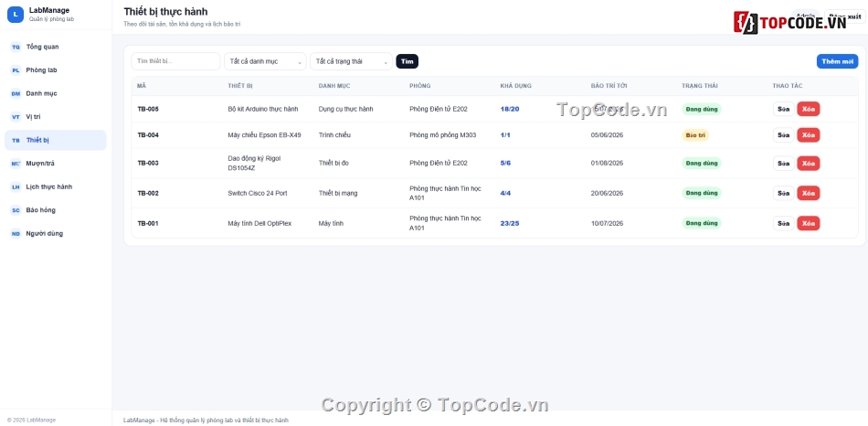Screen dimensions: 868x426
Task: Click the date 05/06/2026
Action: 608,135
